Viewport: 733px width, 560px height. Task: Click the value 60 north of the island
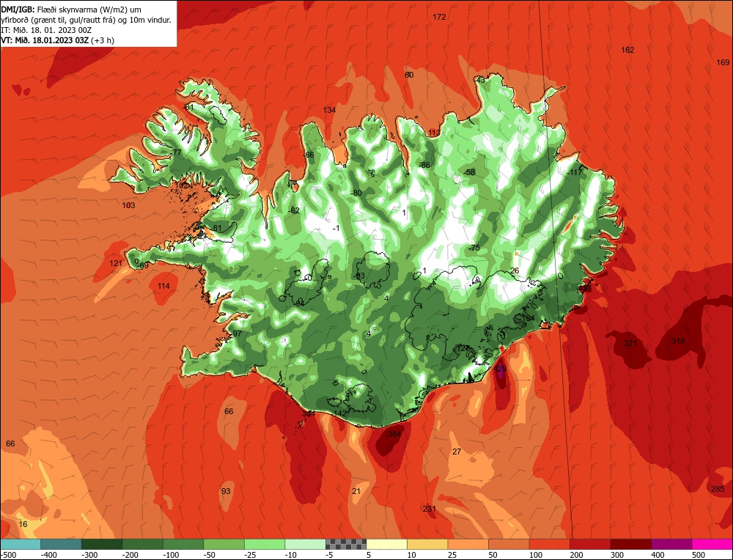[x=409, y=75]
